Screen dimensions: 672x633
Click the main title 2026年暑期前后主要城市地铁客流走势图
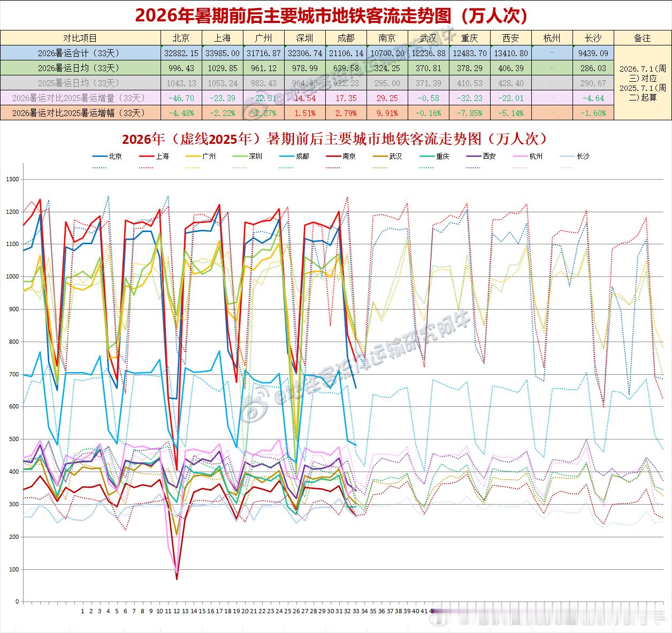tap(332, 16)
